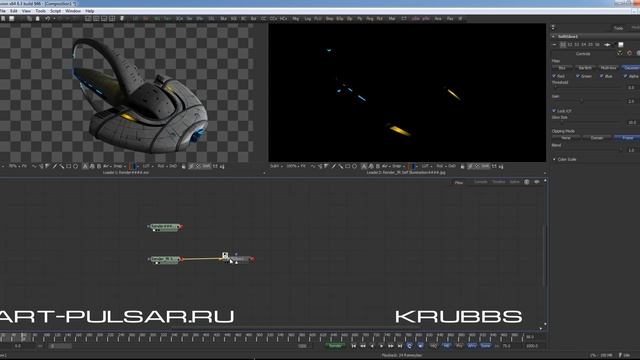This screenshot has width=640, height=360.
Task: Toggle the HiQ high quality button
Action: (433, 346)
